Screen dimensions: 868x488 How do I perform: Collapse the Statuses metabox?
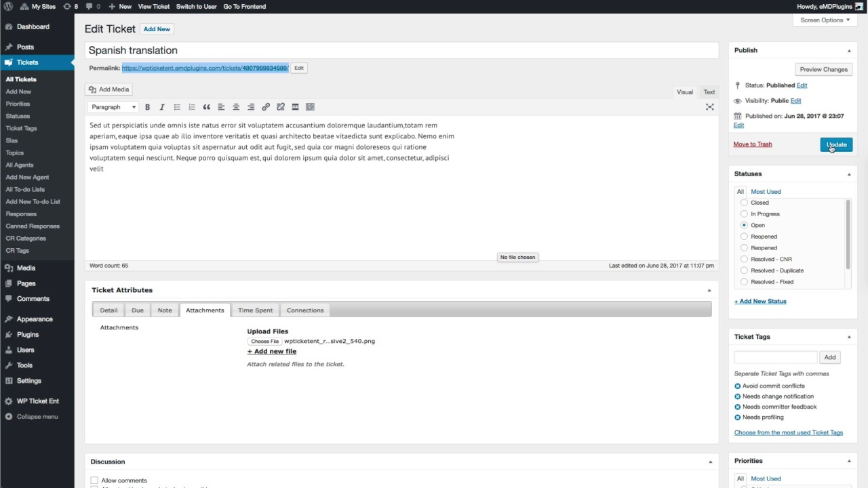coord(849,174)
